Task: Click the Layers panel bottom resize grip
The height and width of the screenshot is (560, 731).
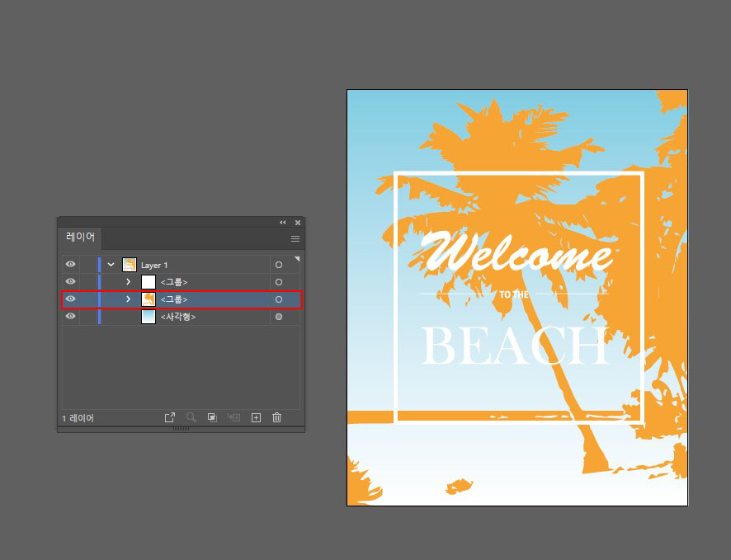Action: pyautogui.click(x=181, y=429)
